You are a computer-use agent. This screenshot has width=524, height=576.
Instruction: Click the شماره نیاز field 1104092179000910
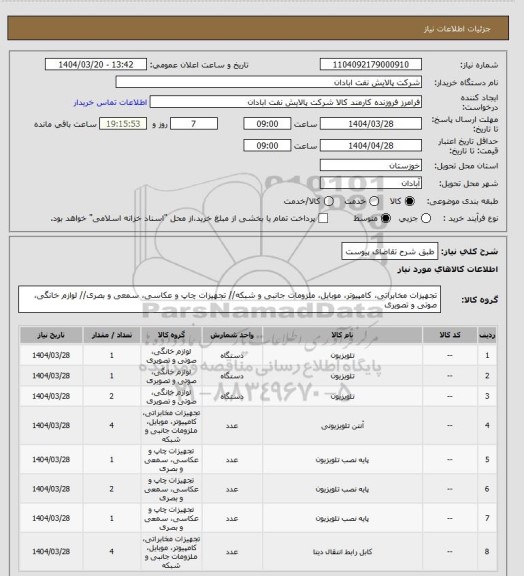pyautogui.click(x=371, y=65)
